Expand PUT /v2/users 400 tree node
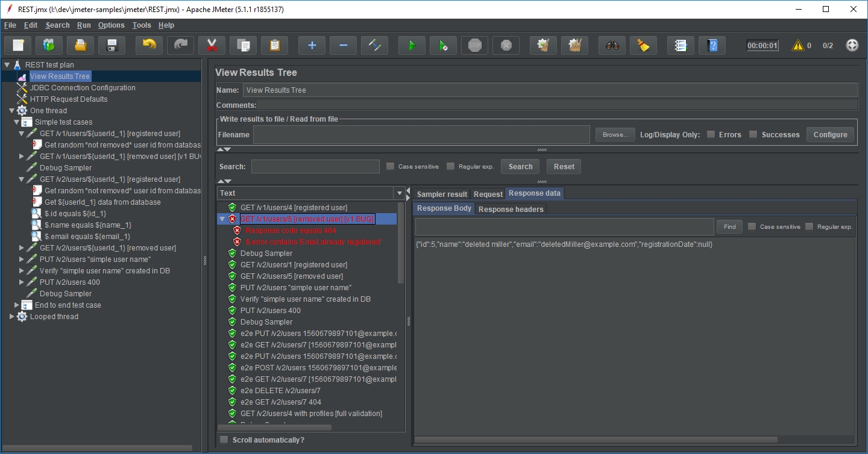 22,282
